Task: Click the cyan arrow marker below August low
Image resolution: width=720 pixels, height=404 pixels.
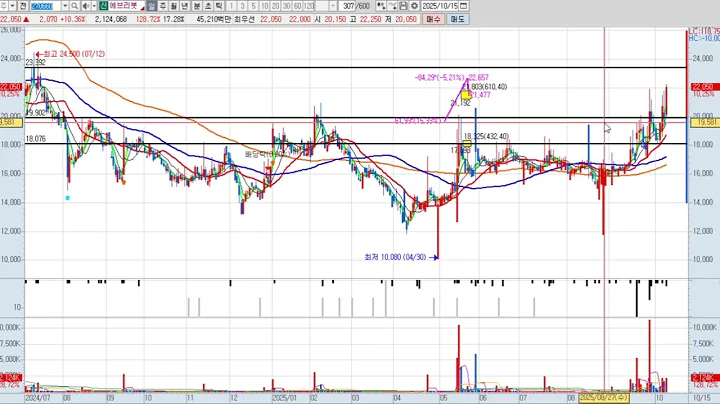Action: click(x=68, y=198)
